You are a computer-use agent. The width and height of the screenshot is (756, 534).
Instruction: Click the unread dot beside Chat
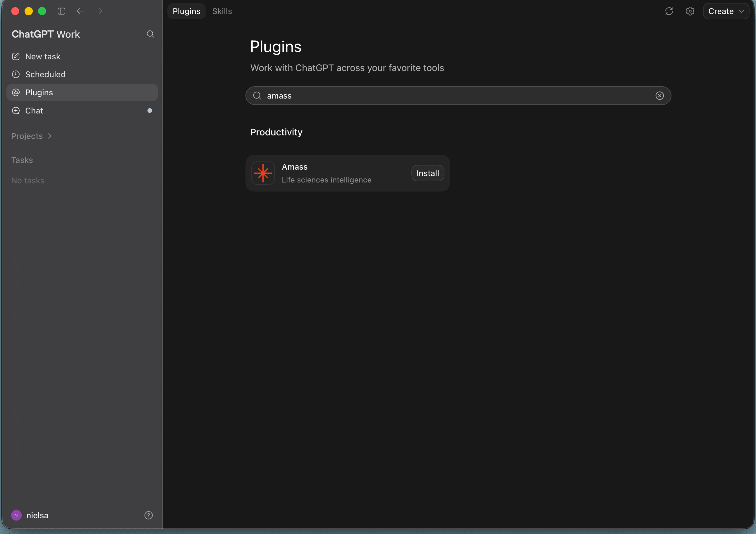[x=150, y=111]
